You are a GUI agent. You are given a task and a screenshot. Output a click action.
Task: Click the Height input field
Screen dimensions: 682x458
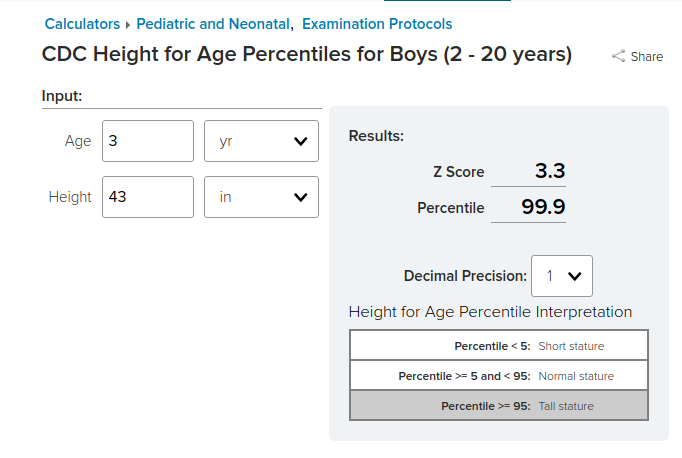tap(148, 197)
